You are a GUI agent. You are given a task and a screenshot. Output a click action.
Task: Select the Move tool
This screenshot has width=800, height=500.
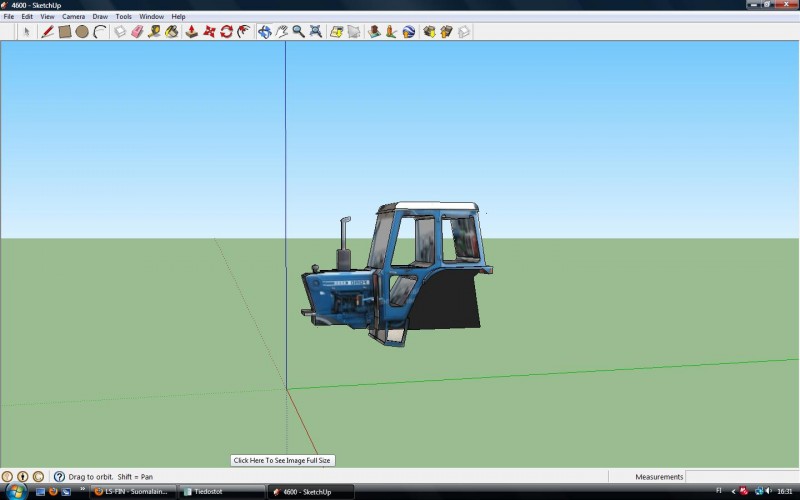(x=209, y=32)
